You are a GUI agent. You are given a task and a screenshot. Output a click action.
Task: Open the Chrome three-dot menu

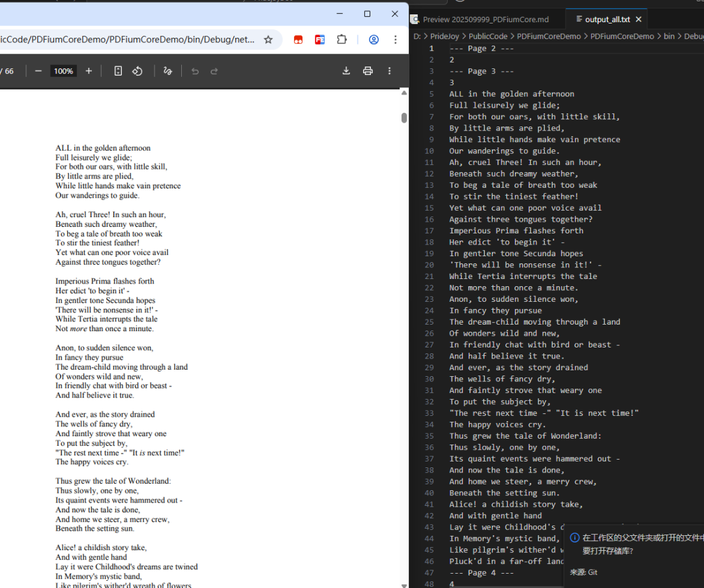coord(396,40)
